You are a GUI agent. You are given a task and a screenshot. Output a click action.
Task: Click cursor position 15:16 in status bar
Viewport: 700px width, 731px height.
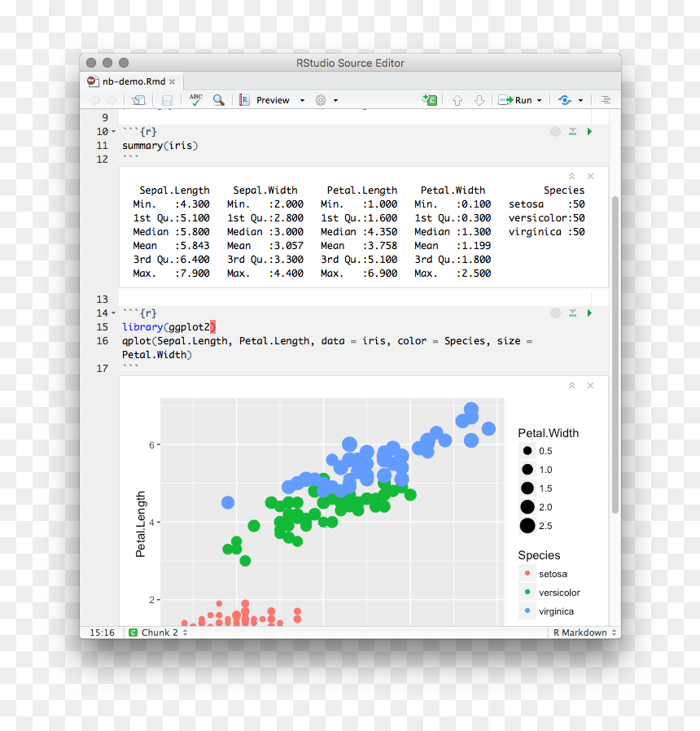point(102,633)
